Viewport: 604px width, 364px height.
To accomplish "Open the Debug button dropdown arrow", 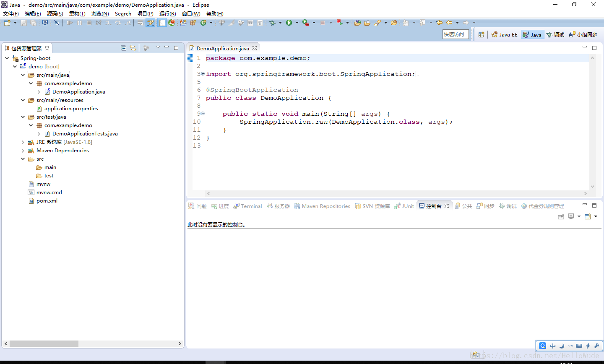I will (x=280, y=23).
